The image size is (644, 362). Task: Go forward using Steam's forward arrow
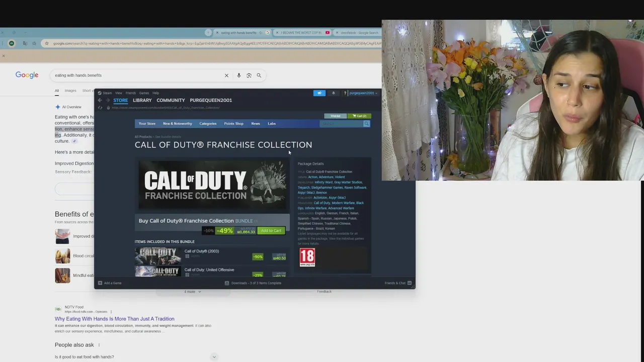tap(107, 100)
